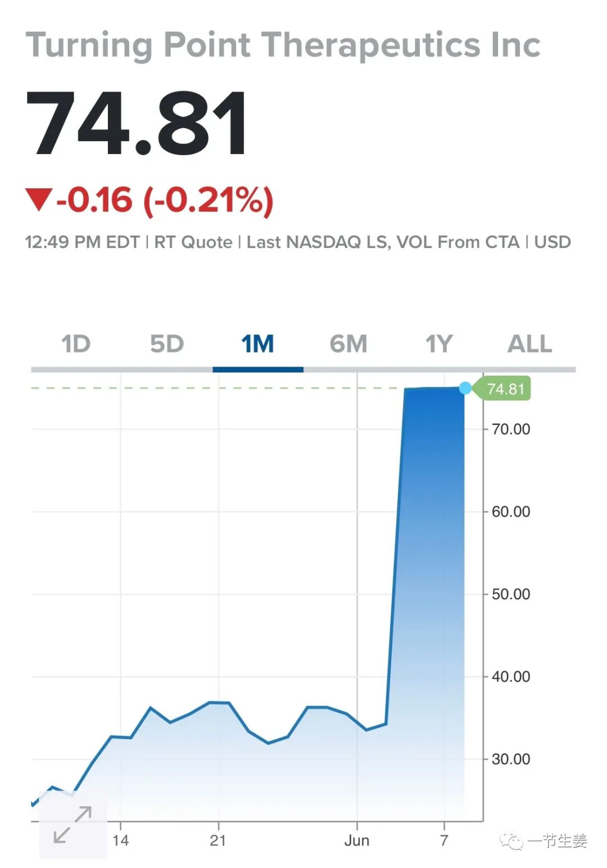The height and width of the screenshot is (868, 607).
Task: Click the RT Quote label
Action: click(193, 242)
